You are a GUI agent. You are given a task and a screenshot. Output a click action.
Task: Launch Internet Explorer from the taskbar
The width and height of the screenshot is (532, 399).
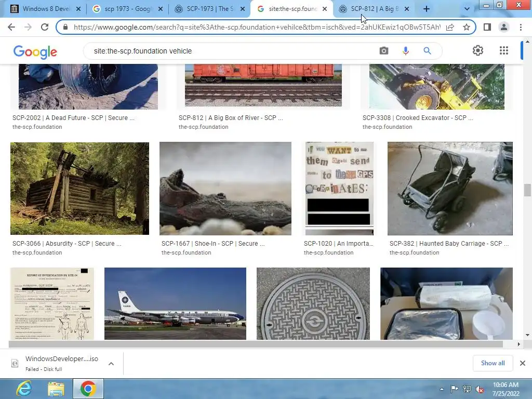pos(24,389)
